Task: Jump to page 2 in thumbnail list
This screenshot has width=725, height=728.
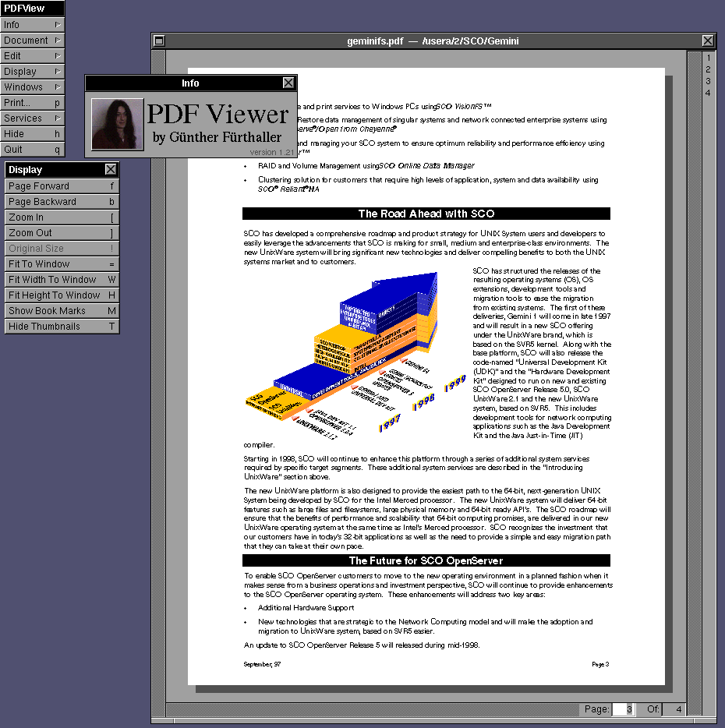Action: click(x=709, y=69)
